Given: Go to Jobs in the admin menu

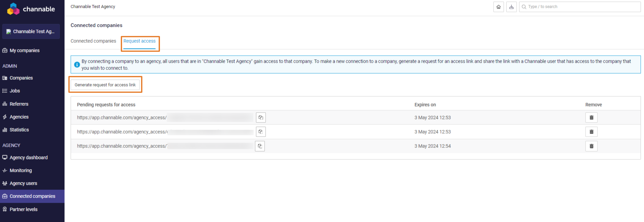Looking at the screenshot, I should 15,91.
